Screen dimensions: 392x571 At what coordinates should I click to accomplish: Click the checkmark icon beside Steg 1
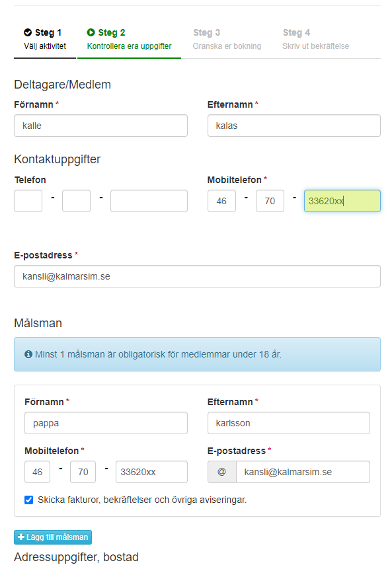[x=28, y=33]
